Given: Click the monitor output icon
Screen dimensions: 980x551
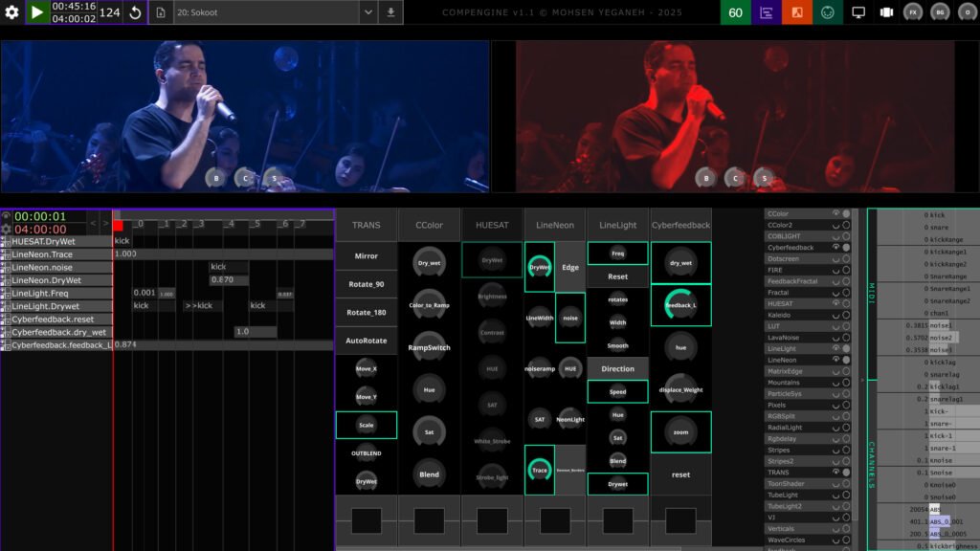Looking at the screenshot, I should click(858, 12).
